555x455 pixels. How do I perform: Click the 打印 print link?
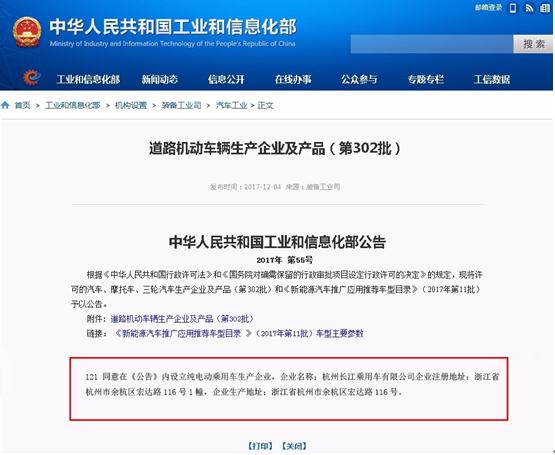point(260,446)
